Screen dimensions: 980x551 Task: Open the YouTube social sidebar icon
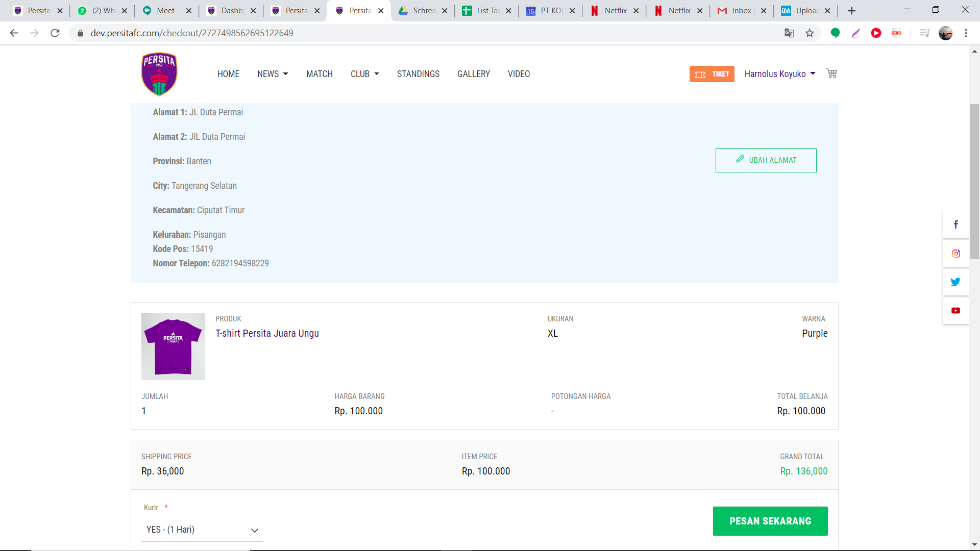pos(955,310)
